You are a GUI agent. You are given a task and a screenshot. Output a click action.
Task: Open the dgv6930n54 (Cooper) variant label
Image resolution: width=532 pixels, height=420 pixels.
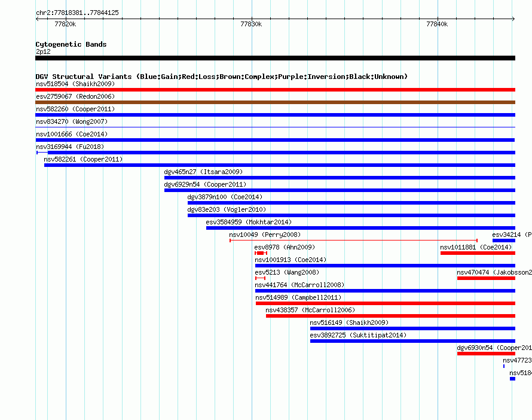click(494, 348)
